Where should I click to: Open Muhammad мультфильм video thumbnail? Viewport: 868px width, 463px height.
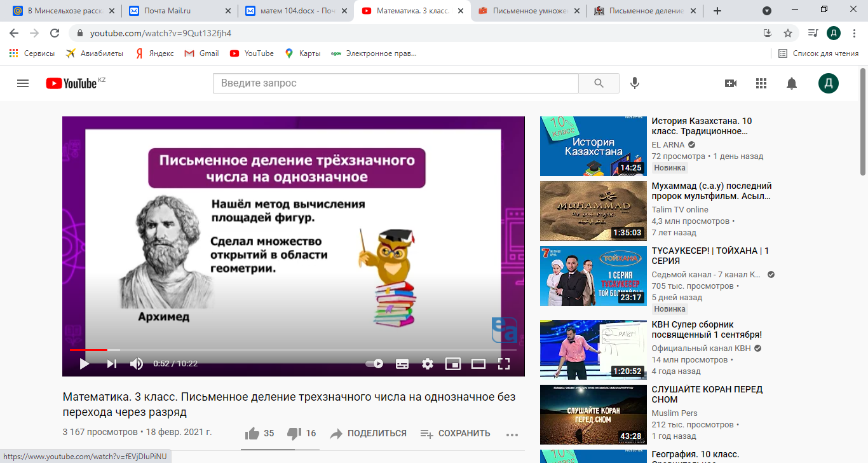pos(593,211)
